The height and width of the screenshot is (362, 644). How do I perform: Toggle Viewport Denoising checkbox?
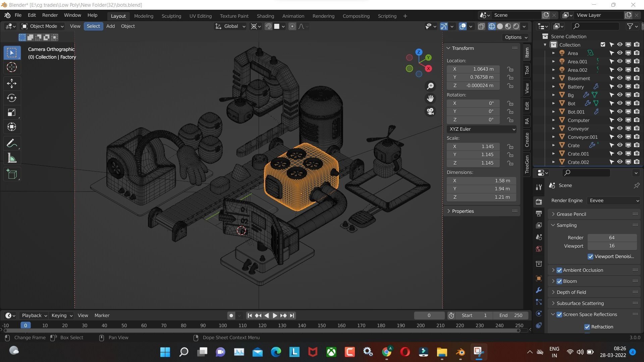(x=590, y=256)
